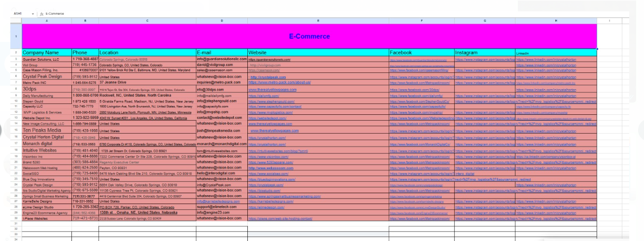Select the Phone header cell

[x=85, y=52]
